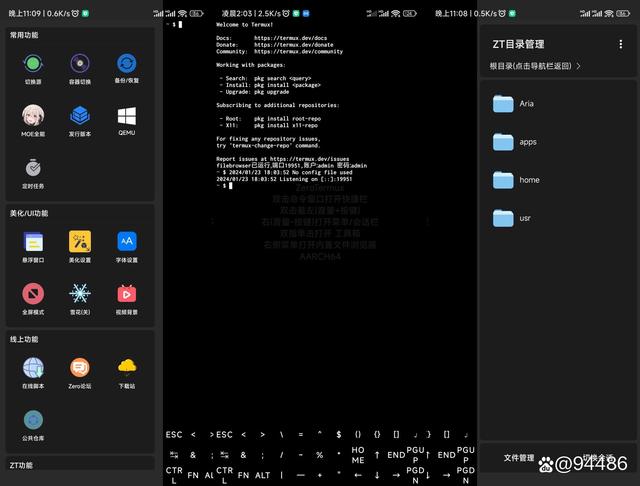Tap the vertical bar | extra key
Image resolution: width=640 pixels, height=486 pixels.
pos(282,475)
